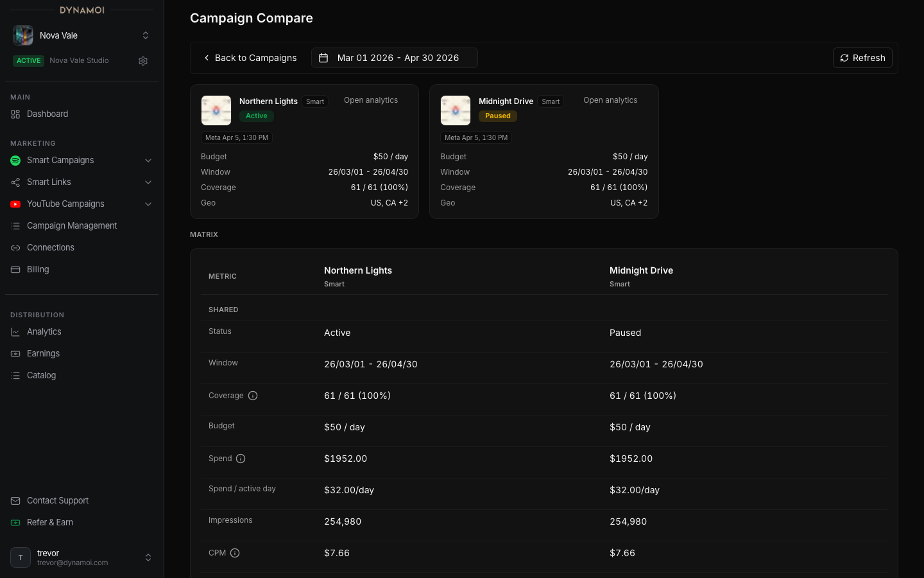Click the Refresh button
This screenshot has width=924, height=578.
point(862,58)
